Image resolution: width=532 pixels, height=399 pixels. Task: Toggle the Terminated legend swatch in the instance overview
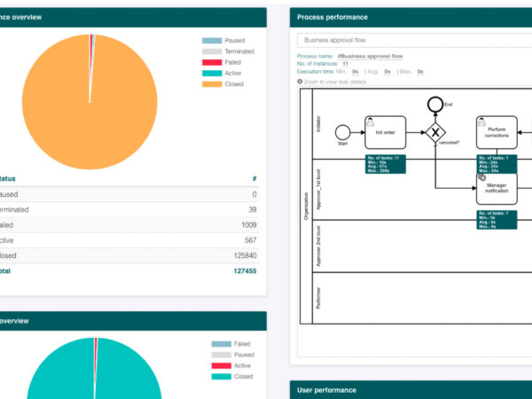click(x=212, y=51)
